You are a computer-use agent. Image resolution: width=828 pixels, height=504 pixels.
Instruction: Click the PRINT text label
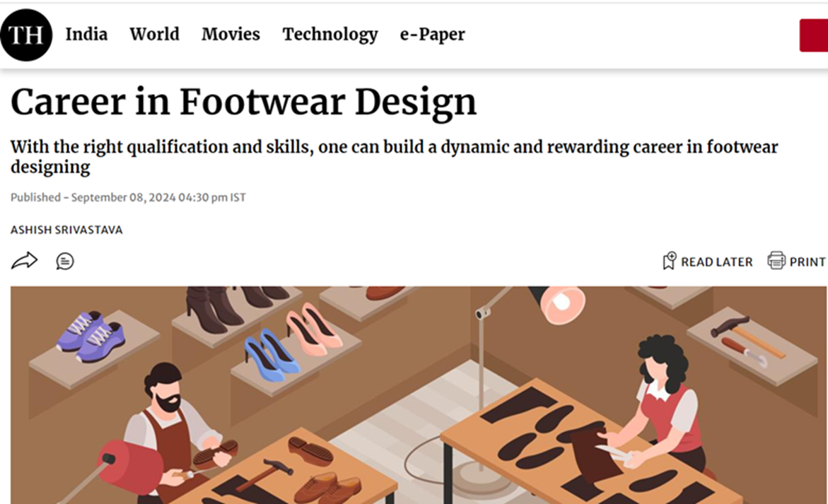coord(807,262)
